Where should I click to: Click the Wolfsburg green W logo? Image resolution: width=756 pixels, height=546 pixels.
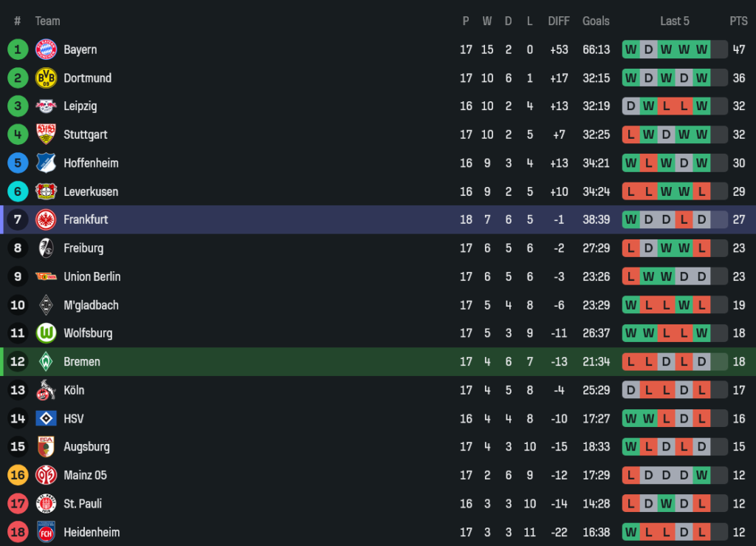pos(47,333)
